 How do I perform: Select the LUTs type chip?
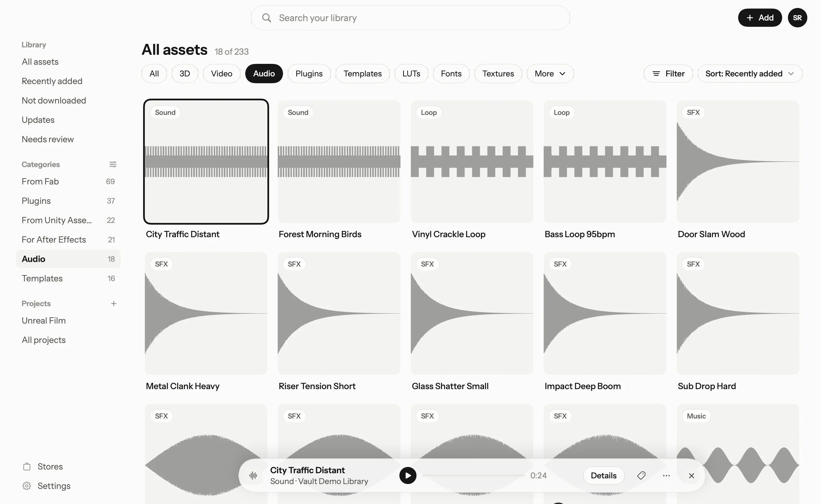411,74
